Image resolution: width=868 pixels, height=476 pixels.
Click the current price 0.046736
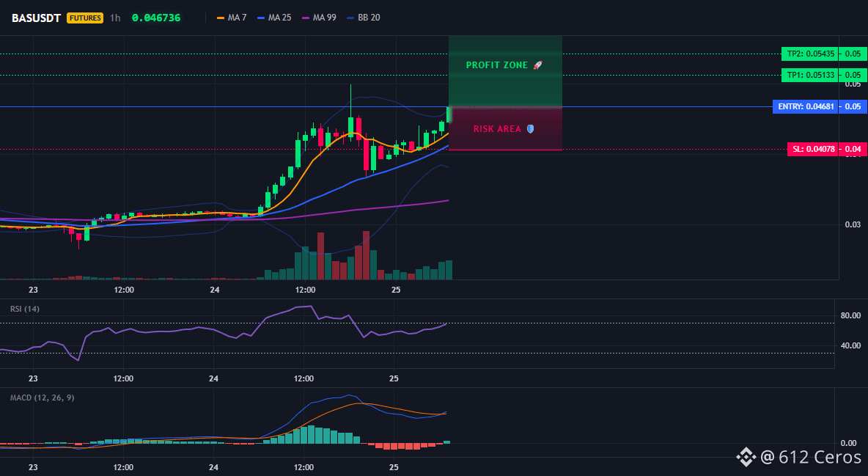(x=156, y=18)
